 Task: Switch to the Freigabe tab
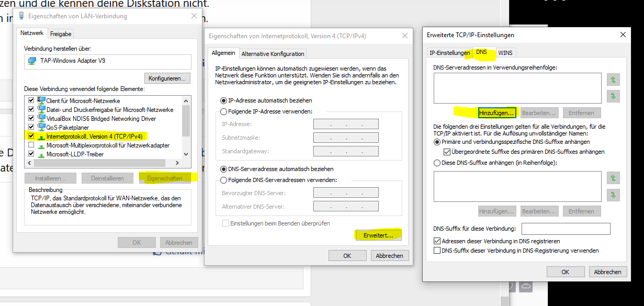point(61,33)
